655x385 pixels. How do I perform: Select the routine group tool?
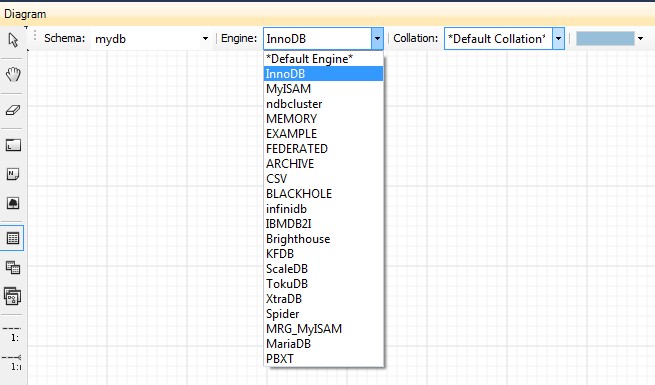click(x=13, y=296)
